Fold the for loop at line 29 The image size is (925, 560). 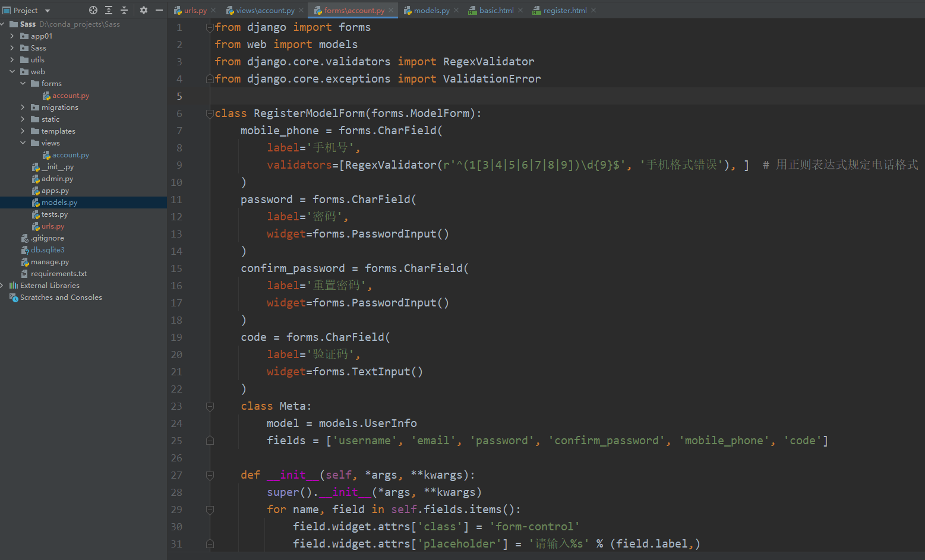210,510
